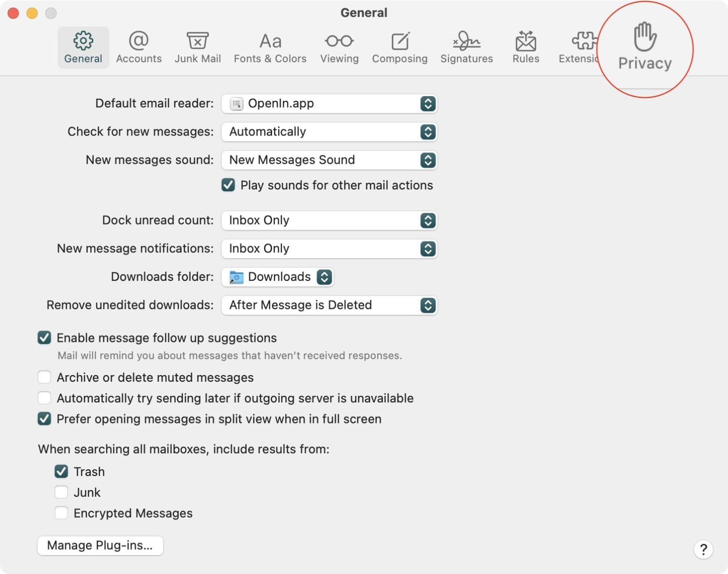Change the Dock unread count dropdown
This screenshot has height=574, width=728.
[329, 220]
